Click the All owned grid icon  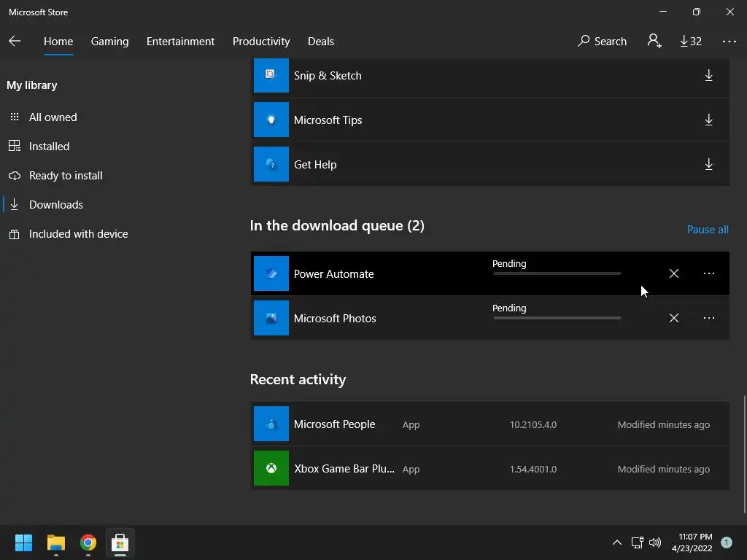coord(15,117)
